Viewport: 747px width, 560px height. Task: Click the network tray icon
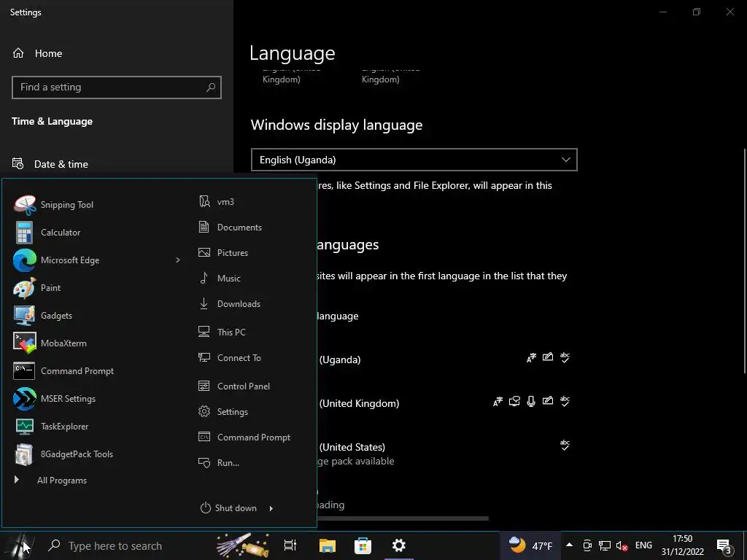pos(605,545)
